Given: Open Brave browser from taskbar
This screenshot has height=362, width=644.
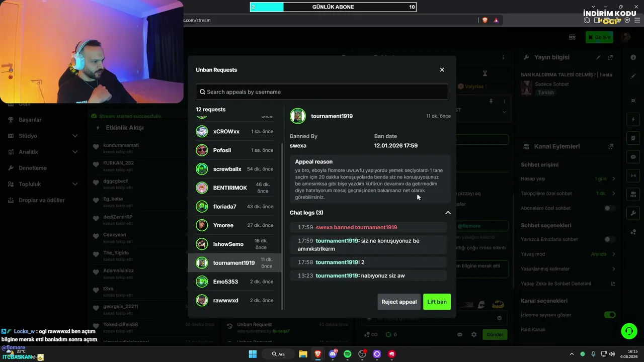Looking at the screenshot, I should point(318,354).
